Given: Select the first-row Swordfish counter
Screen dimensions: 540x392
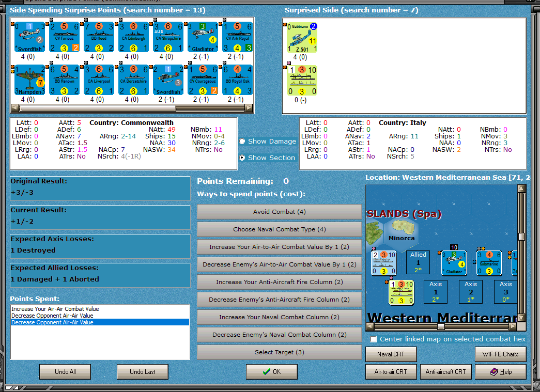Looking at the screenshot, I should (x=29, y=37).
